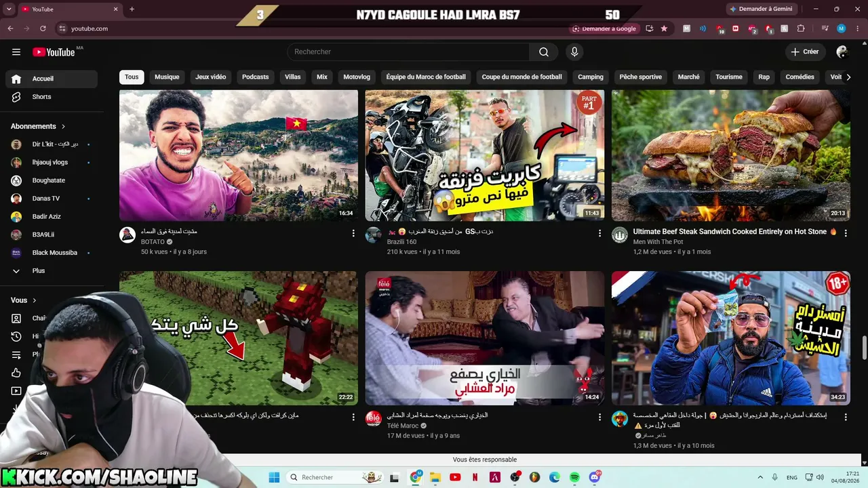Open the account avatar menu on YouTube
This screenshot has height=488, width=868.
(842, 52)
